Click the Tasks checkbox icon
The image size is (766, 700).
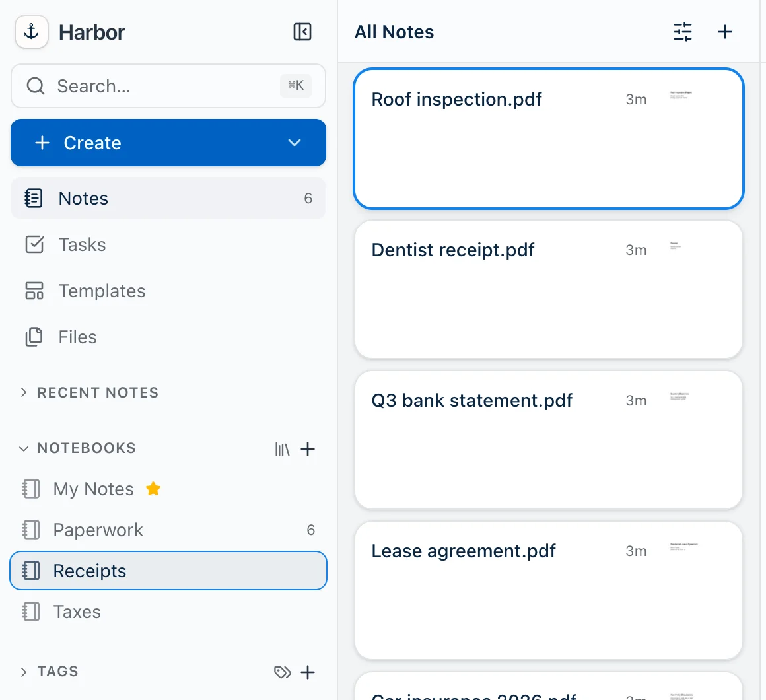pos(34,245)
